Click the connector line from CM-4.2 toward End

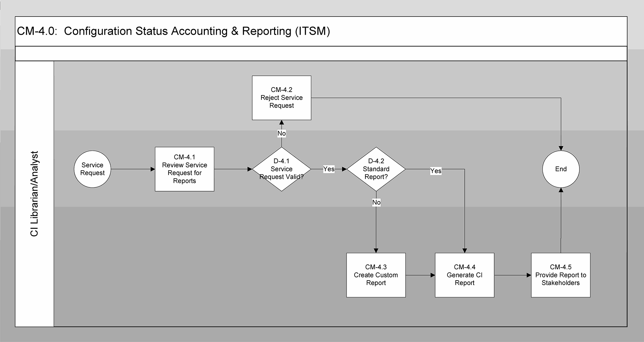coord(436,98)
